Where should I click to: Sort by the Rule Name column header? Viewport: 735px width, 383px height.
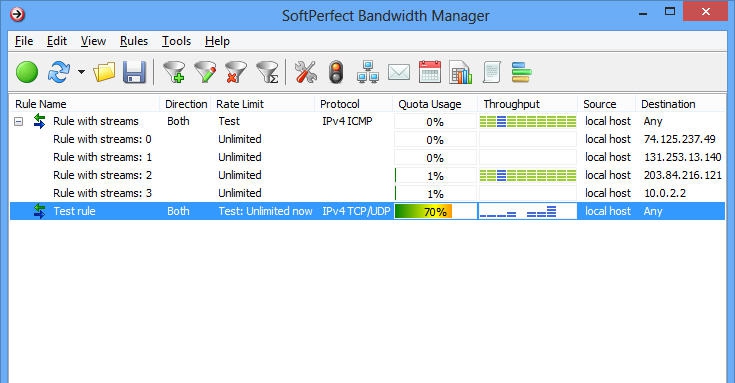[84, 104]
